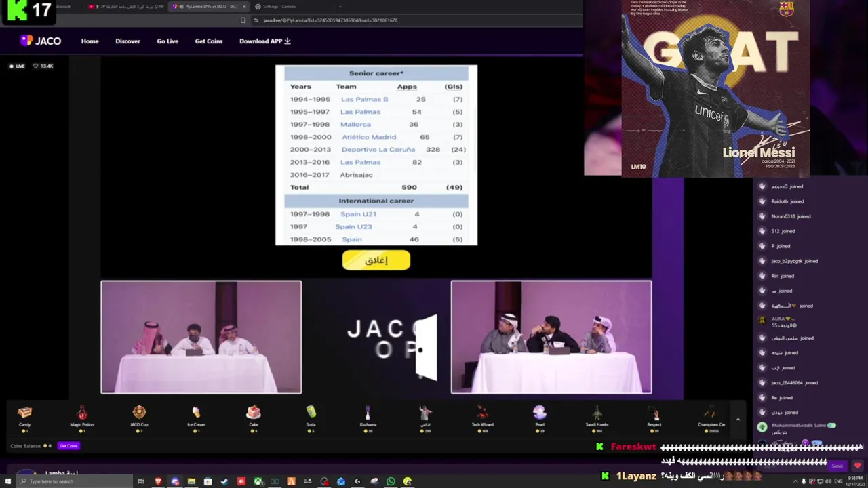
Task: Click Deportivo La Coruña team link
Action: pos(378,150)
